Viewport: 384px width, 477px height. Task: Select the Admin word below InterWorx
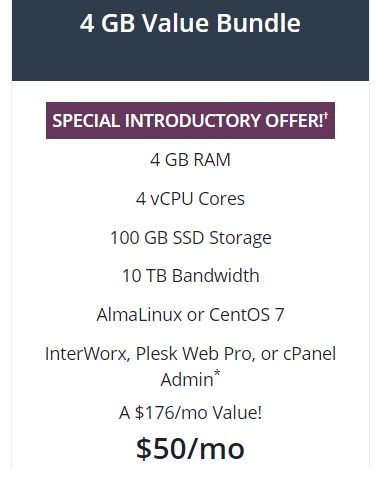click(187, 380)
